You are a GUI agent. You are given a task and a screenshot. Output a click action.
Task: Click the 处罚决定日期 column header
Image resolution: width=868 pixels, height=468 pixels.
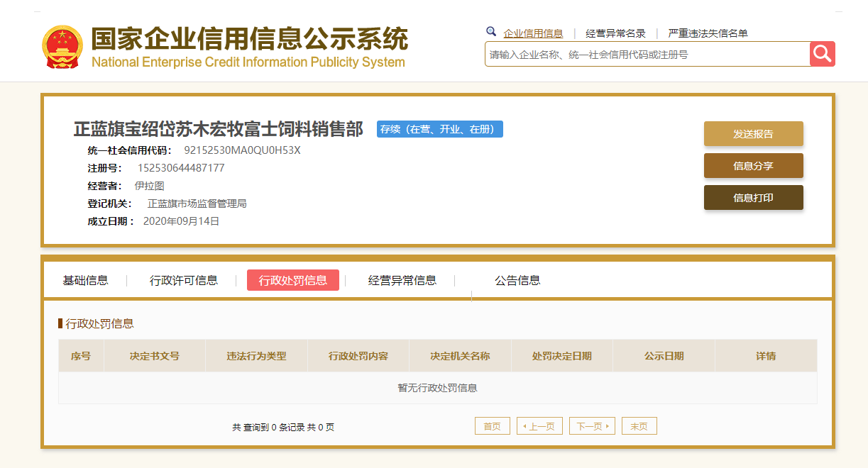click(x=562, y=356)
